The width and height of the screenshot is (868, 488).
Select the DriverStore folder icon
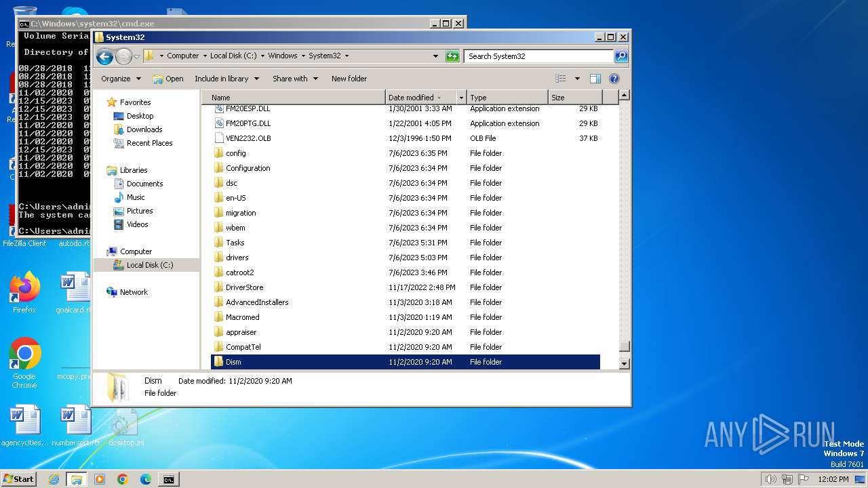point(219,287)
